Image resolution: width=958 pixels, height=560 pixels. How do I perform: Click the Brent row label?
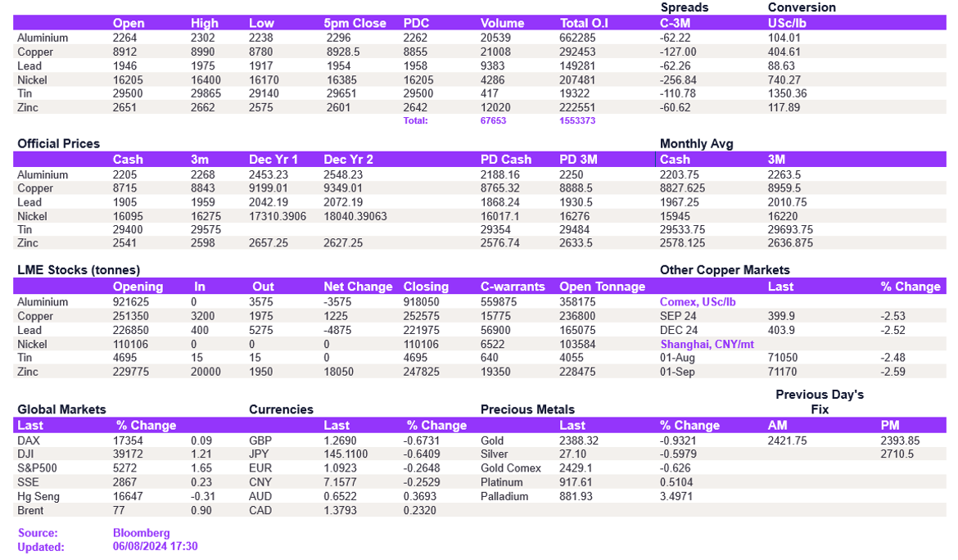(30, 511)
